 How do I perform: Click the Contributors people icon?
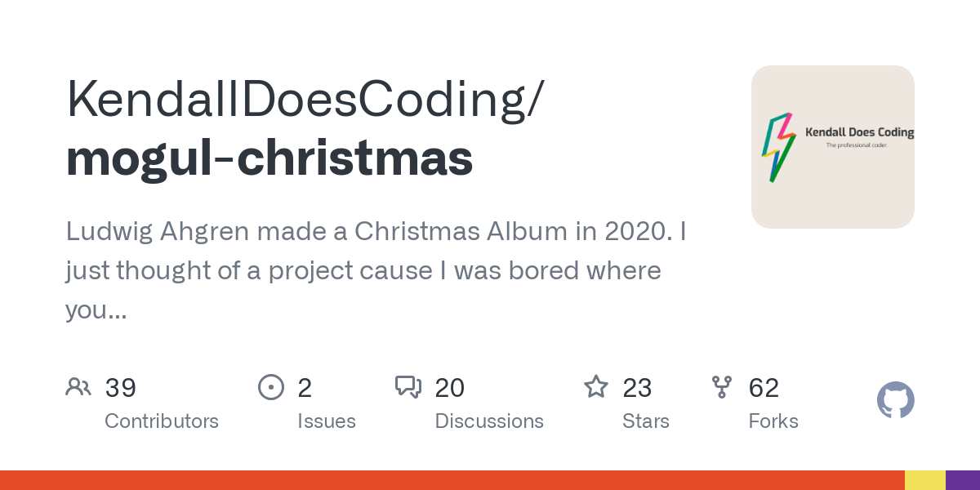pyautogui.click(x=78, y=386)
